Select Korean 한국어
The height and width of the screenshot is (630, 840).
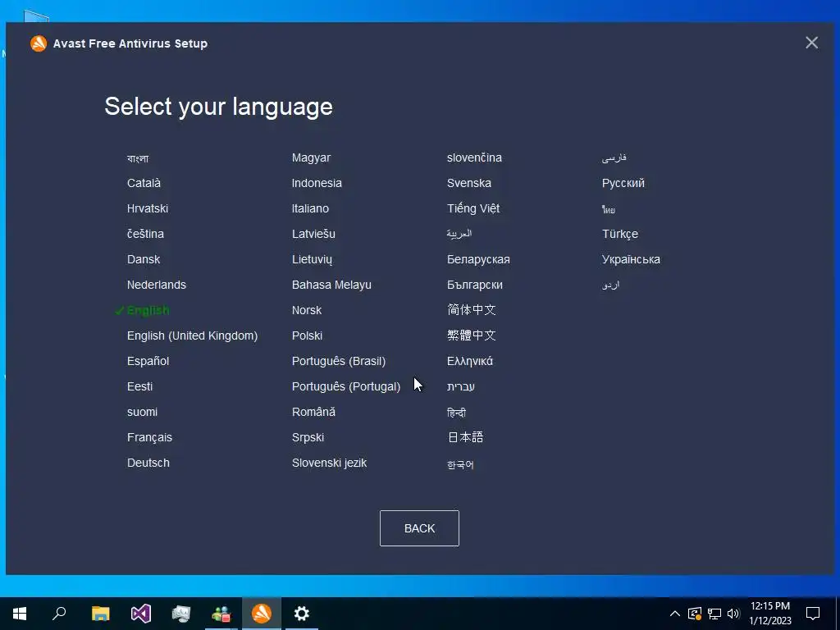pyautogui.click(x=460, y=464)
